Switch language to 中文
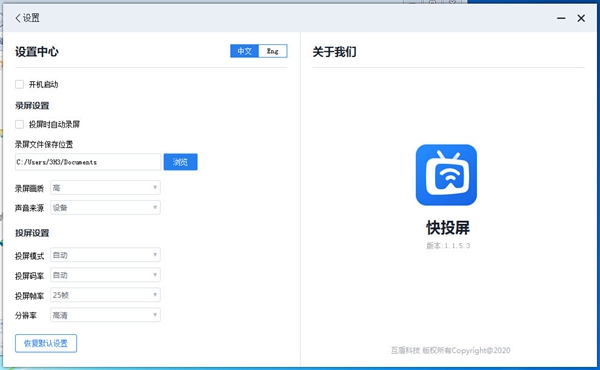This screenshot has width=600, height=370. pos(245,51)
